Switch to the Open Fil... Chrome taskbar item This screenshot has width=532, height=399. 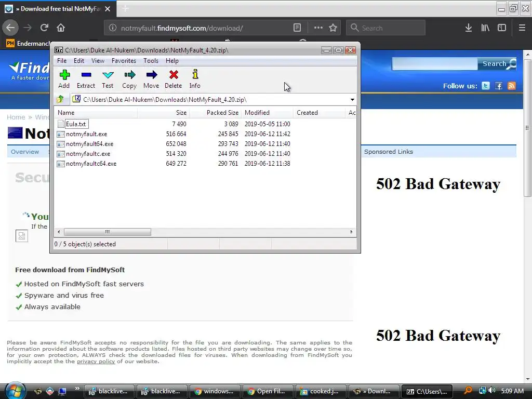268,391
